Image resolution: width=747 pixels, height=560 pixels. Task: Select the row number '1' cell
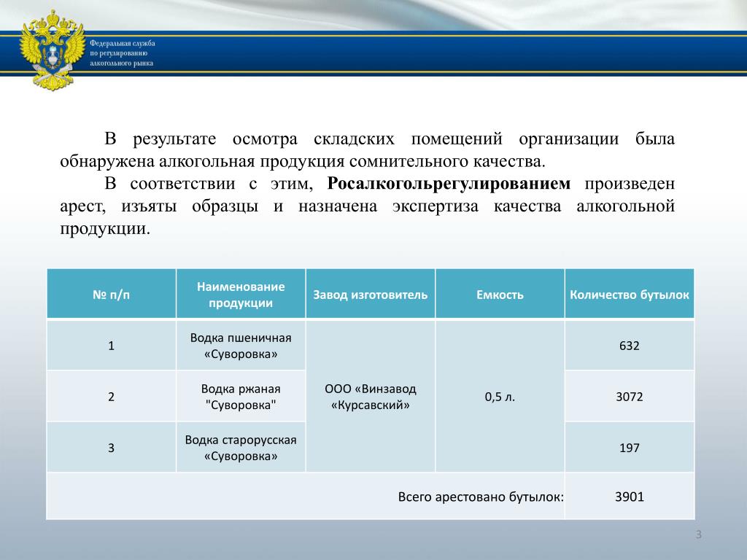tap(111, 345)
